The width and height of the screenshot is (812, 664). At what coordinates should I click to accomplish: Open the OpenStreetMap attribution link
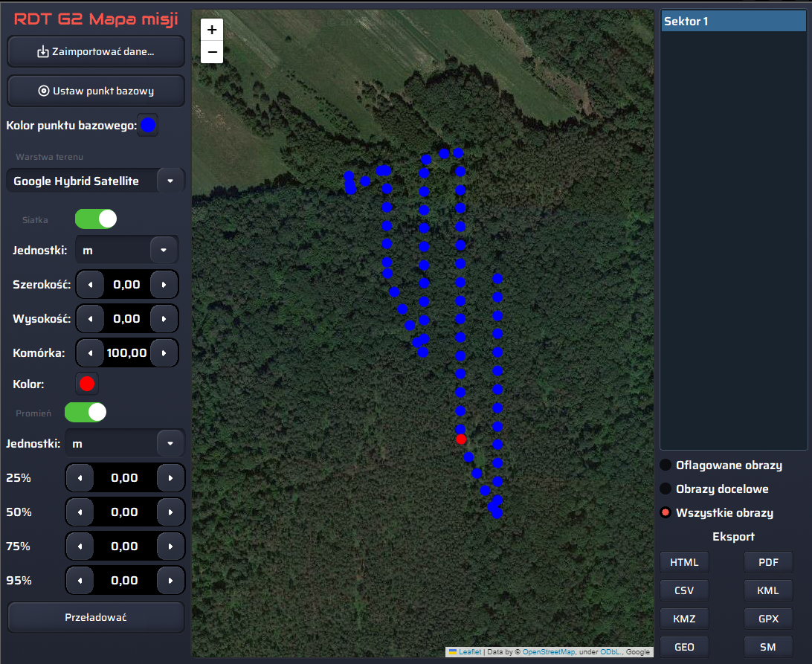pos(548,652)
